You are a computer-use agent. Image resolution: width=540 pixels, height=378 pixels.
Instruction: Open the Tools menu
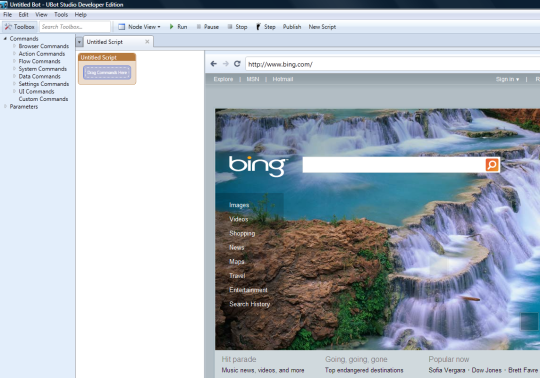click(61, 14)
